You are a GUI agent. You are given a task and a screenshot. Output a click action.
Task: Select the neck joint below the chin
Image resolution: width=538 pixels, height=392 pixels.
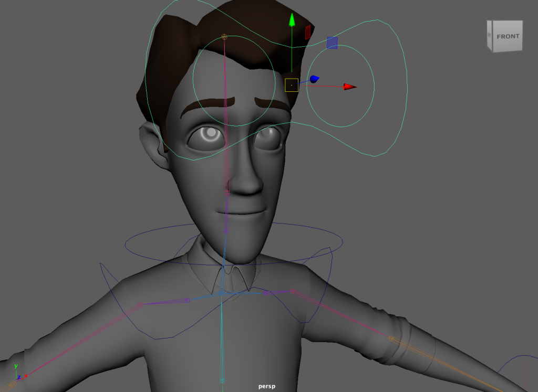[x=226, y=231]
